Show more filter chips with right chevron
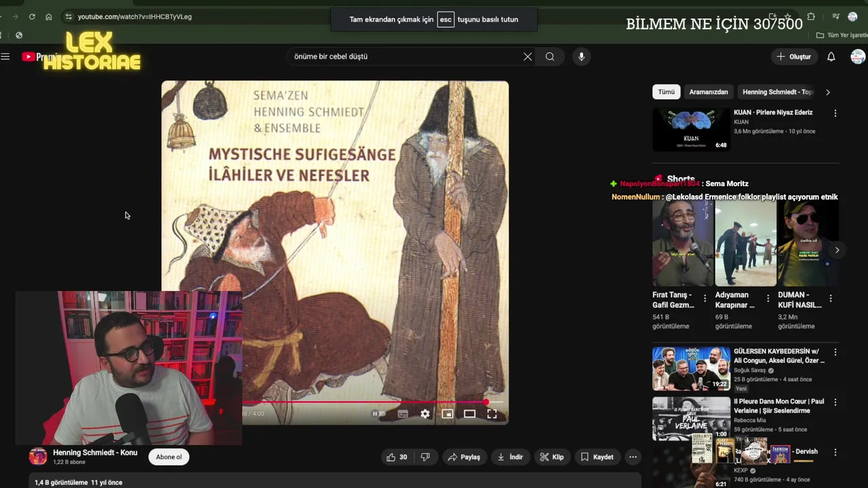Screen dimensions: 868x488 [x=827, y=92]
